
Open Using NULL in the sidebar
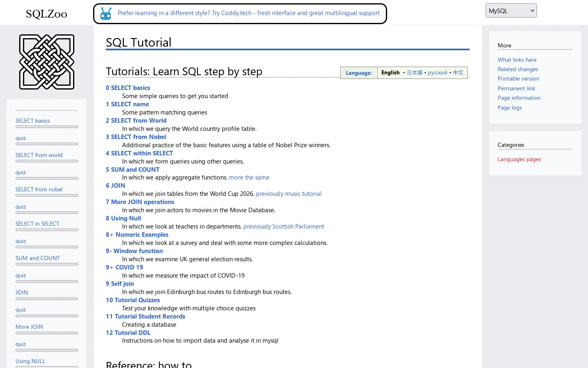(x=30, y=361)
